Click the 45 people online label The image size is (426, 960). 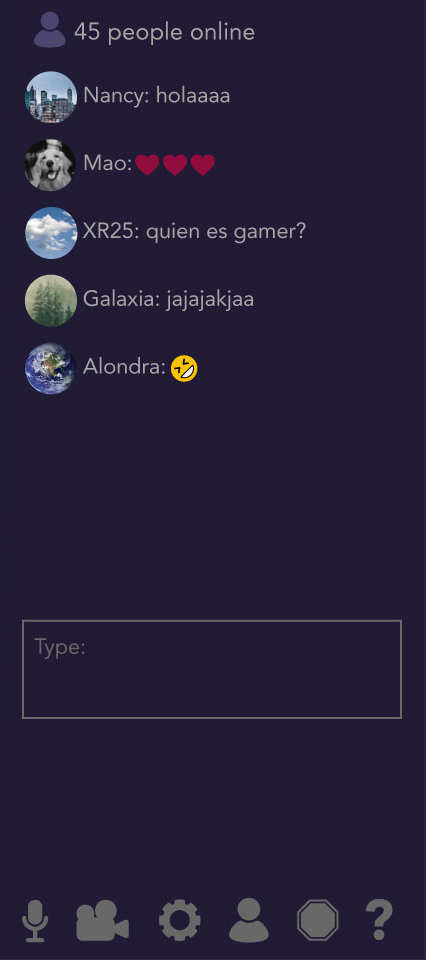click(165, 32)
